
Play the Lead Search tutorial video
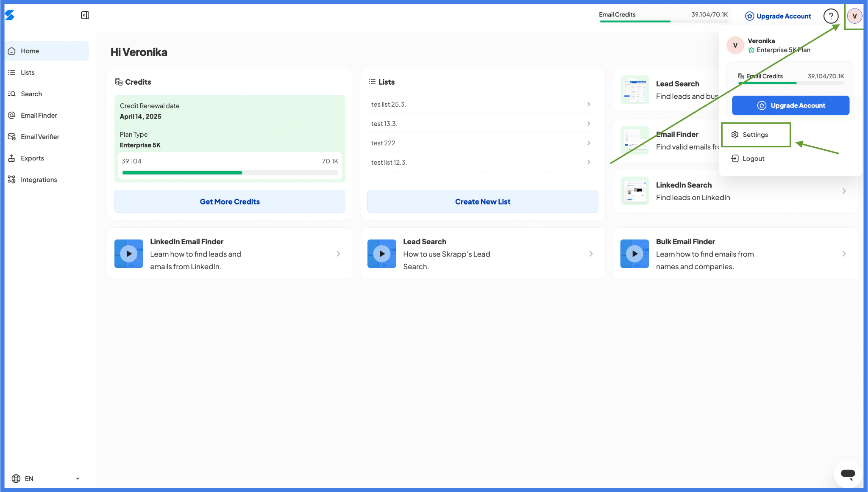tap(382, 254)
